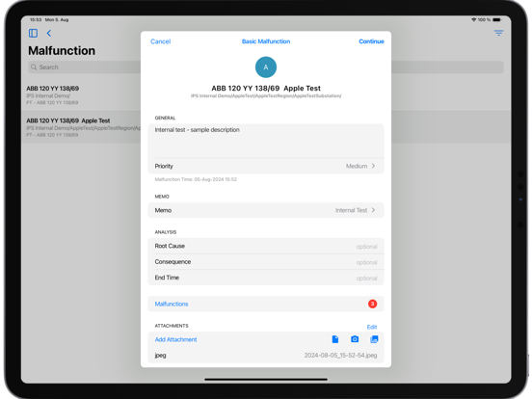Click the 'Basic Malfunction' title

266,41
